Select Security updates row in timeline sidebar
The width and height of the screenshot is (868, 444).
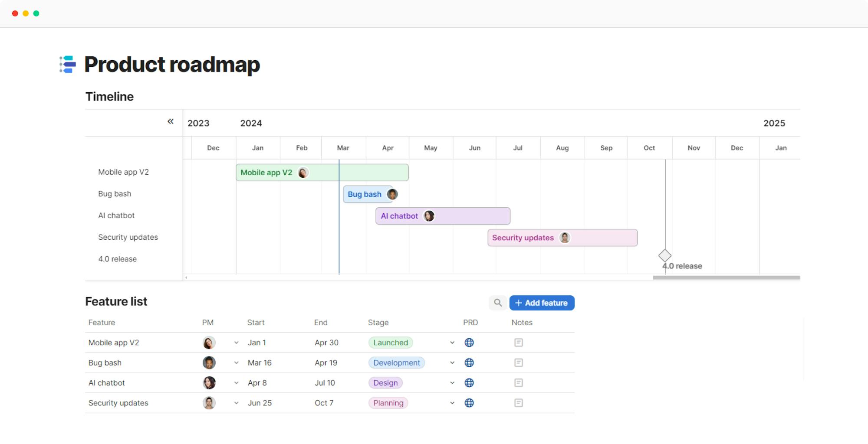coord(128,237)
